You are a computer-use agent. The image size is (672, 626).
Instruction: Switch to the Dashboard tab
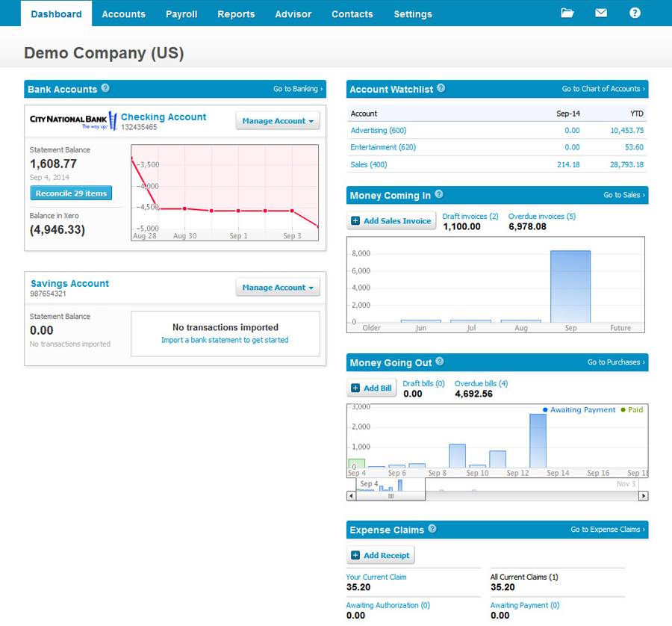tap(56, 13)
